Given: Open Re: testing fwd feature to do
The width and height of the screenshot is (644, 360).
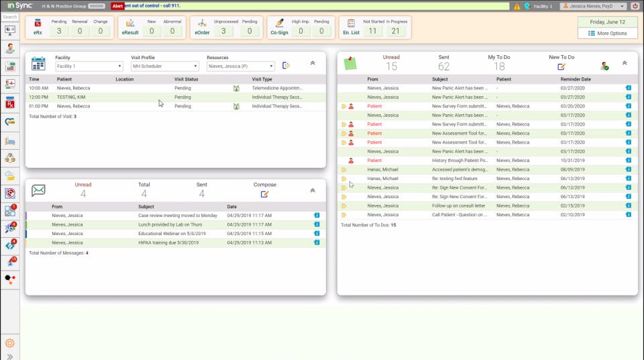Looking at the screenshot, I should pyautogui.click(x=487, y=179).
